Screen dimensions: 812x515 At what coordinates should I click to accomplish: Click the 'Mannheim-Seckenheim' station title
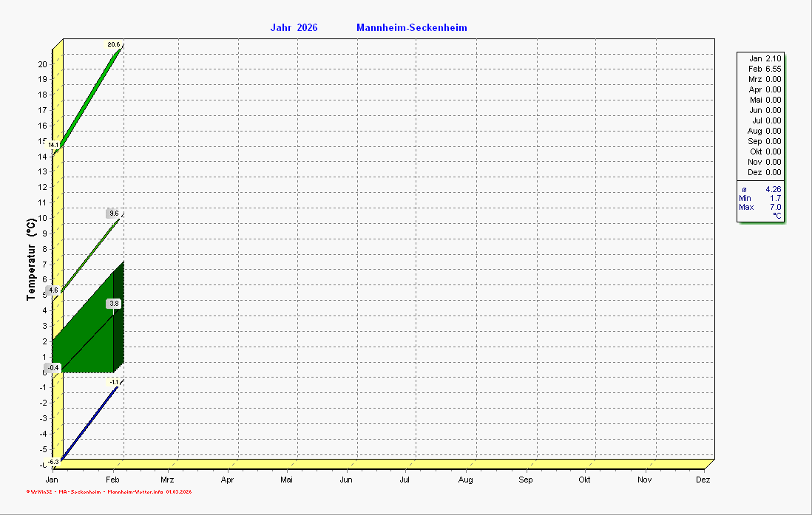[411, 28]
